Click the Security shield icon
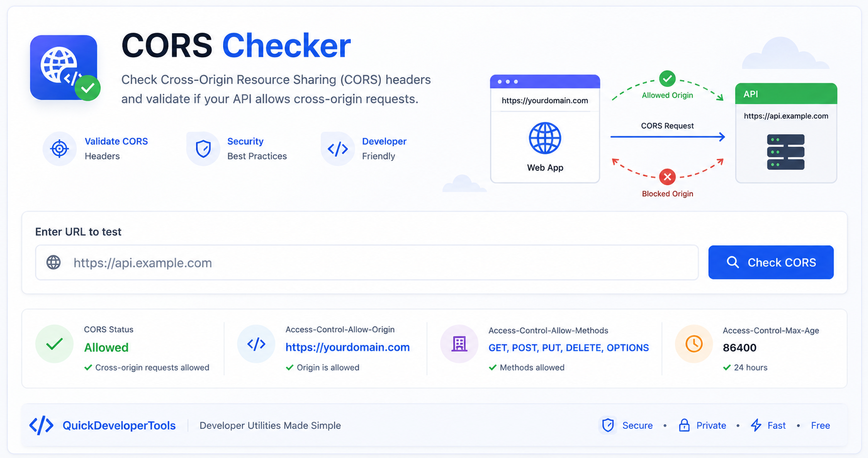868x458 pixels. tap(203, 149)
